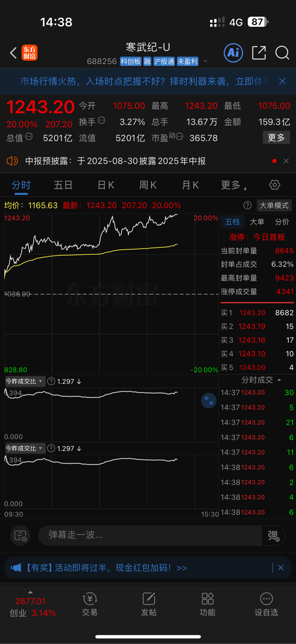Close the 有奖 activity banner
Image resolution: width=296 pixels, height=644 pixels.
(281, 568)
